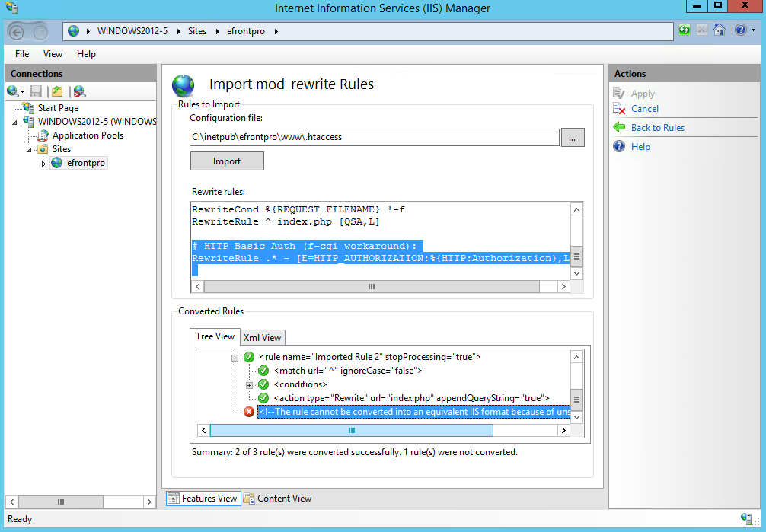Click the Application Pools icon in the tree
This screenshot has width=766, height=532.
tap(43, 135)
